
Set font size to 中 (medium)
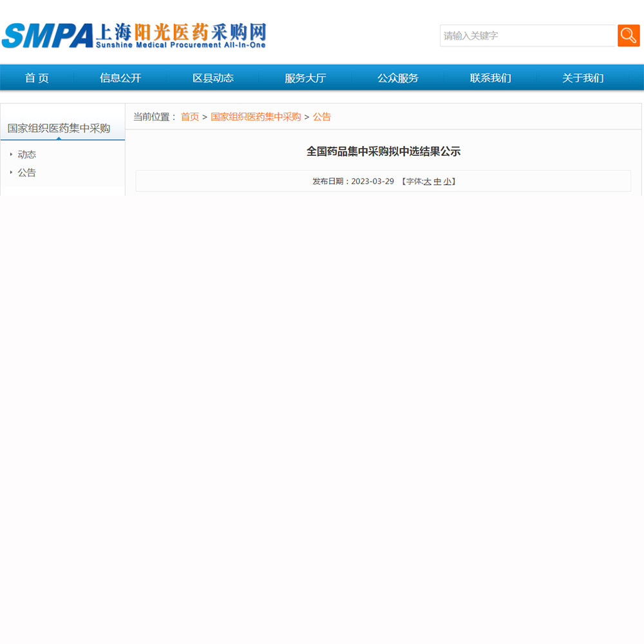(437, 182)
